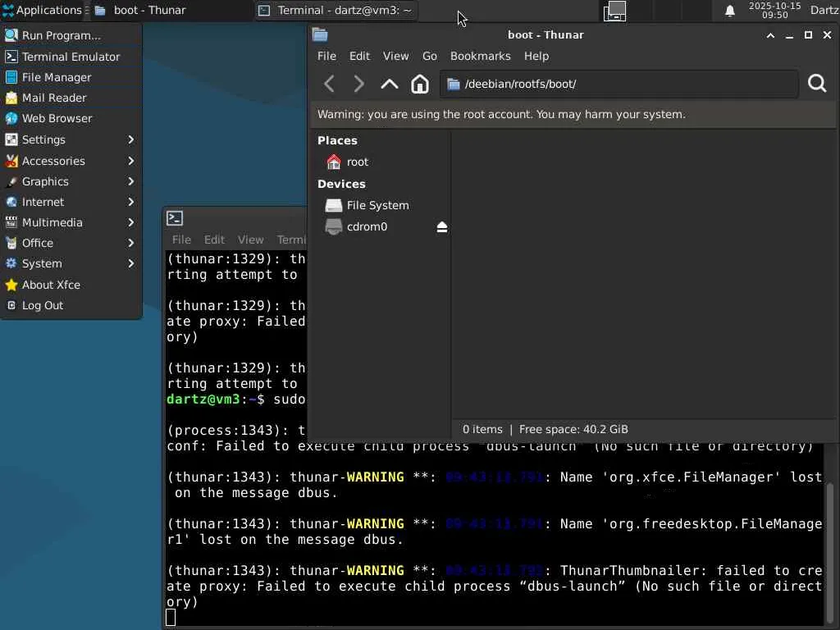Click the Run Program magnifier icon
The width and height of the screenshot is (840, 630).
coord(11,35)
